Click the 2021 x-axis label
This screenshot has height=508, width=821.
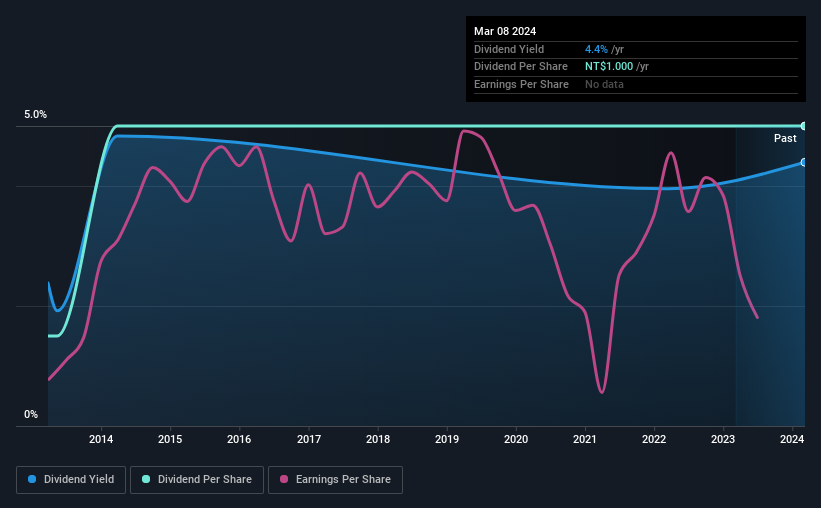(x=585, y=439)
